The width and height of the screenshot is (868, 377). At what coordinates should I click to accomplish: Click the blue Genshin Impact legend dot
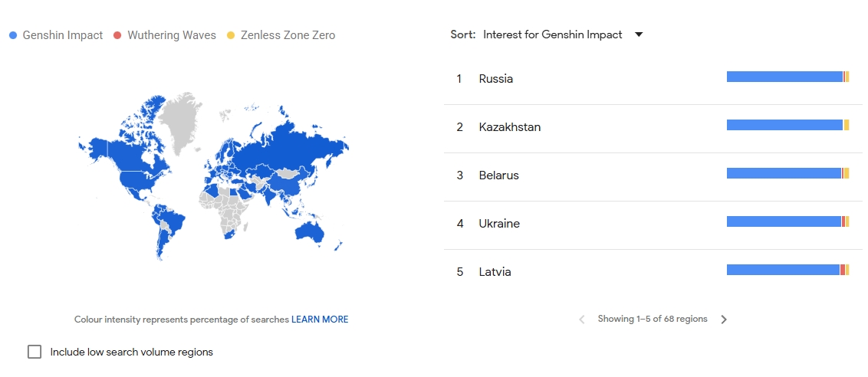coord(12,35)
